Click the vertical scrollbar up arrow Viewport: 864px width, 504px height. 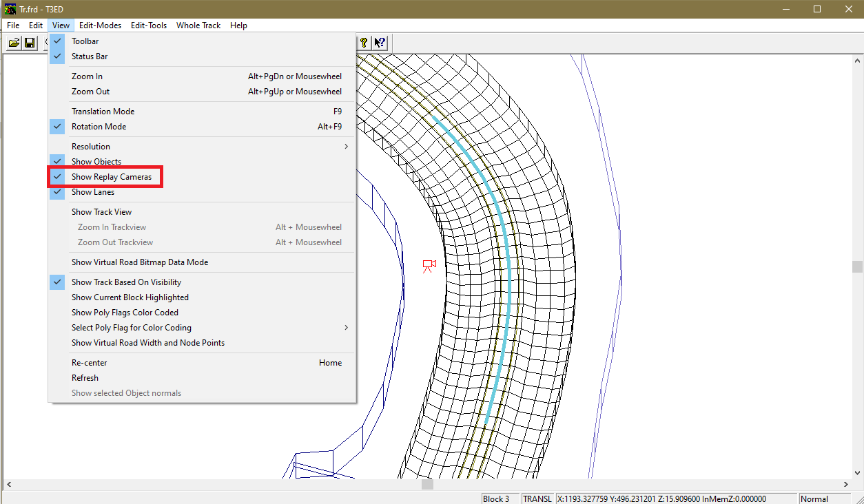(857, 60)
